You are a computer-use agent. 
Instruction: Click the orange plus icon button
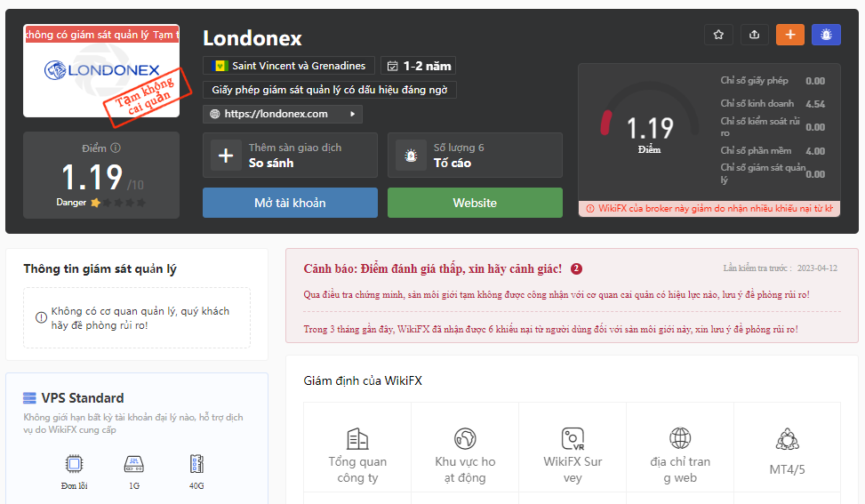coord(790,35)
